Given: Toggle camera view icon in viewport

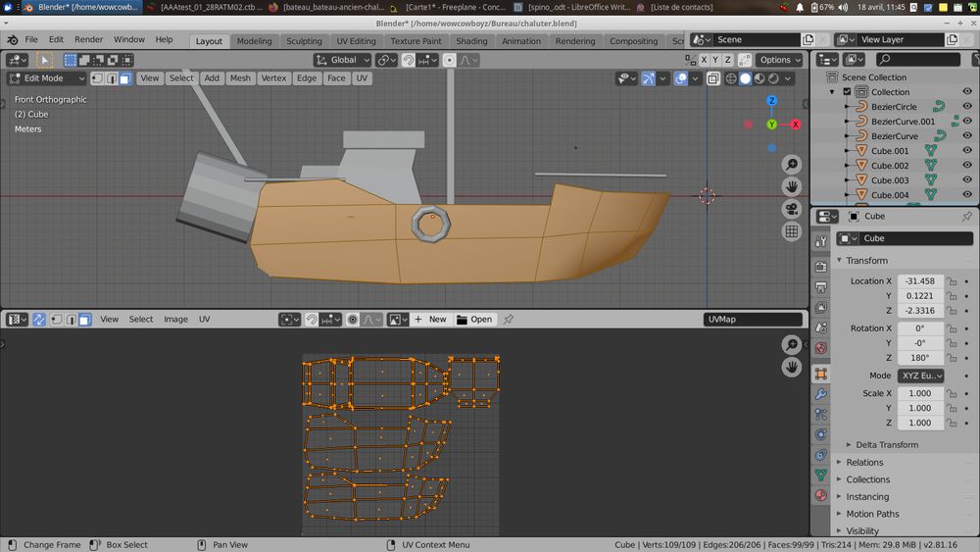Looking at the screenshot, I should tap(791, 209).
